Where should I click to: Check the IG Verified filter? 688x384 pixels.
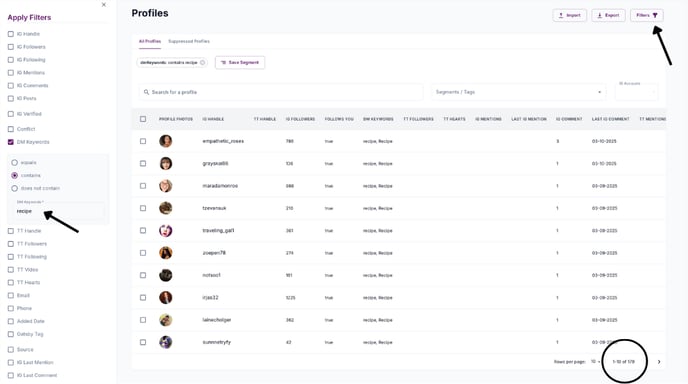pos(11,114)
